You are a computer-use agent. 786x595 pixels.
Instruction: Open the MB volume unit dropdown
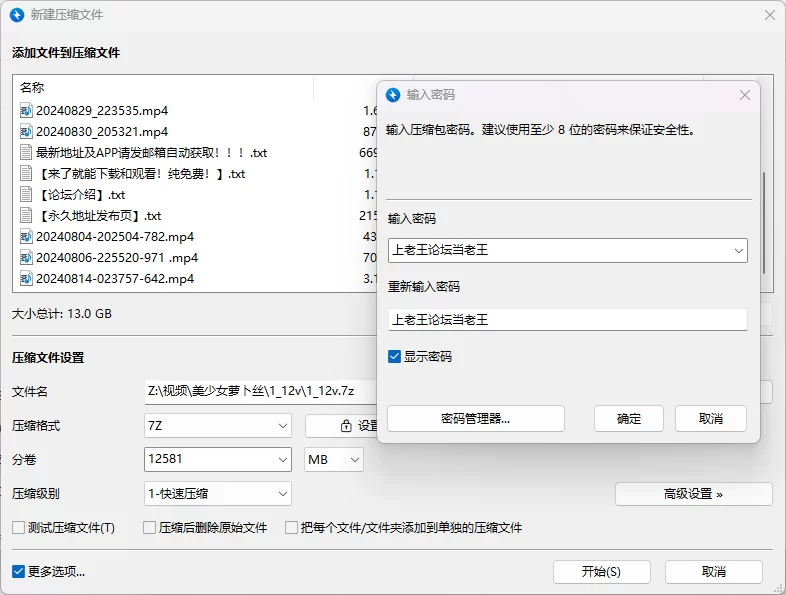coord(354,460)
